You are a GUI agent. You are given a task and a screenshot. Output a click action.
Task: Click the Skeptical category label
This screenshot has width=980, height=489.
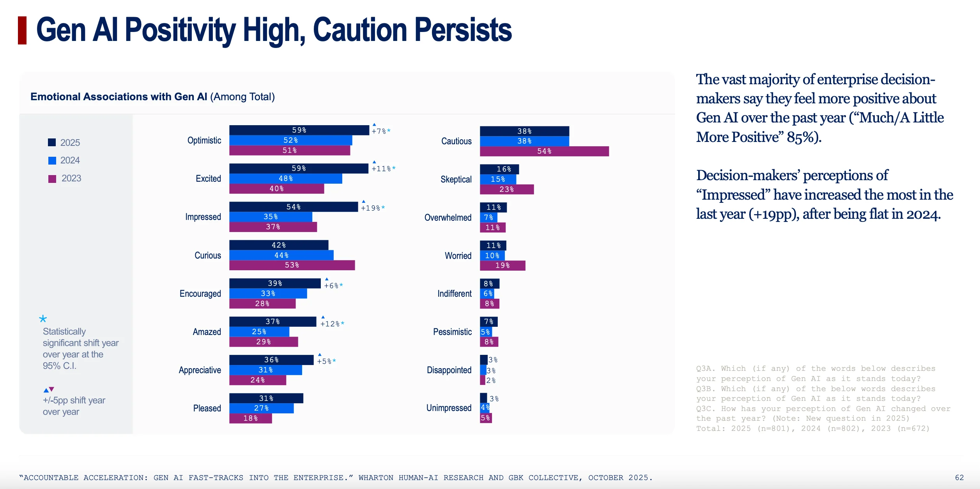coord(456,179)
